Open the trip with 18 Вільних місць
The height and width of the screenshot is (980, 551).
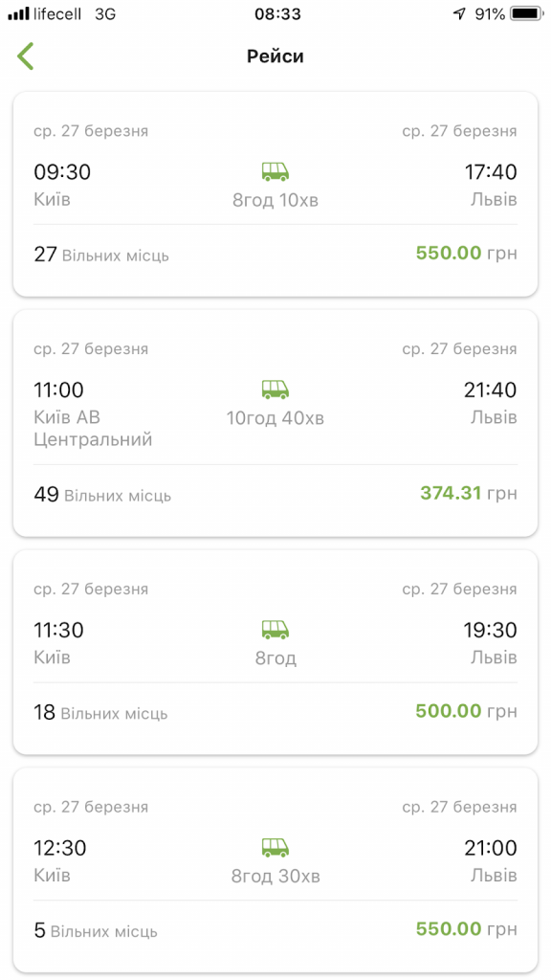click(x=275, y=652)
